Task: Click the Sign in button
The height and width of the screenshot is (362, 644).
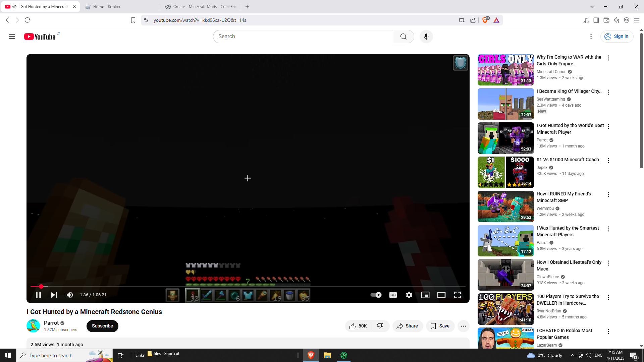Action: [x=616, y=37]
